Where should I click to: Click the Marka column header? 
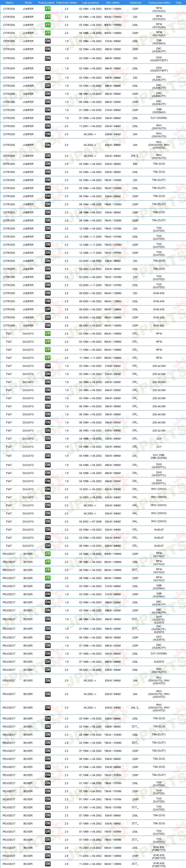[x=10, y=2]
